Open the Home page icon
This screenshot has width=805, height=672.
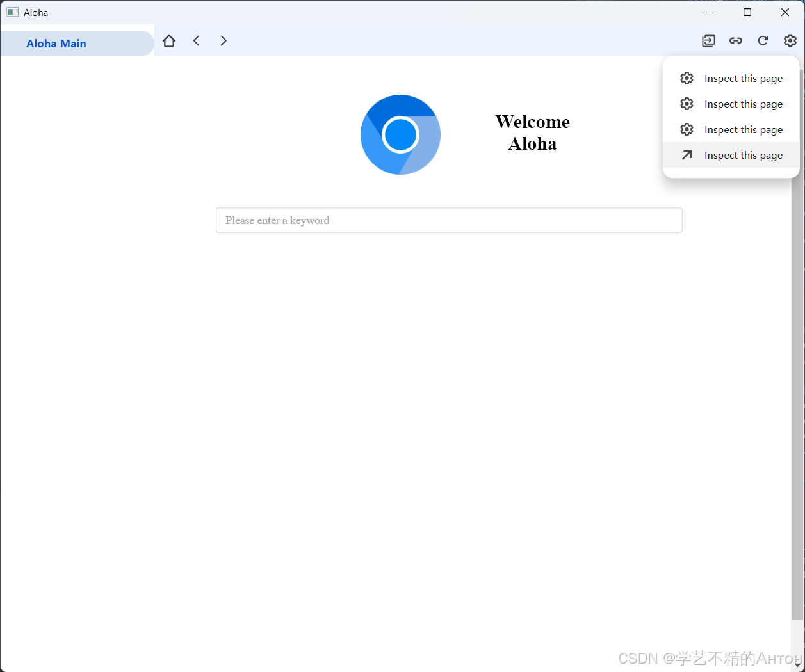point(169,40)
